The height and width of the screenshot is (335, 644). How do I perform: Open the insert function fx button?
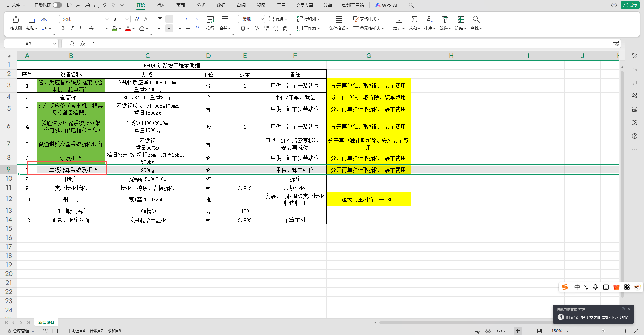[82, 44]
